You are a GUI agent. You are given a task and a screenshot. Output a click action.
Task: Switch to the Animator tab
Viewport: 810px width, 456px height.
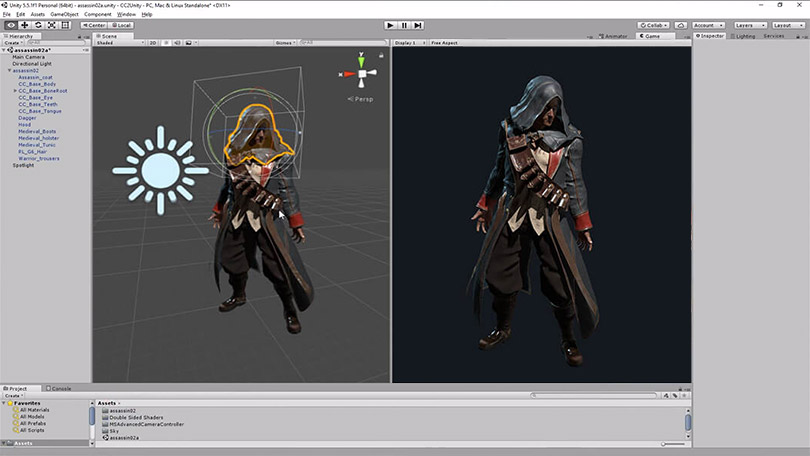coord(613,36)
